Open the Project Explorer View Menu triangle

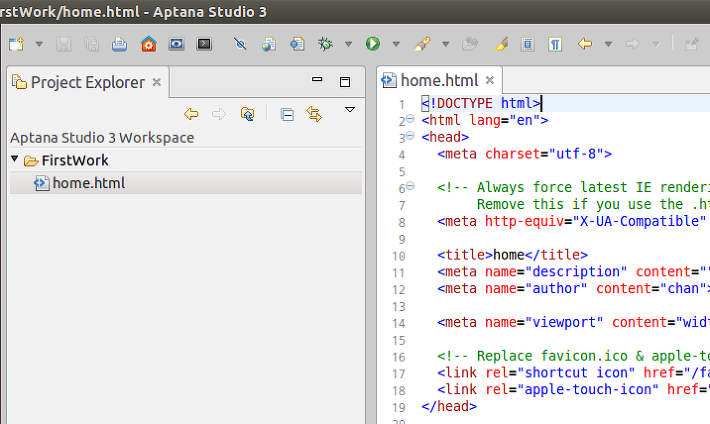[350, 110]
